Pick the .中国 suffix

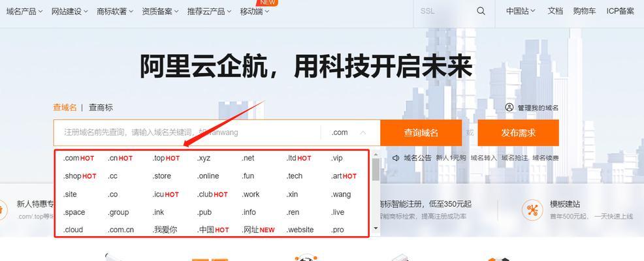pyautogui.click(x=213, y=230)
